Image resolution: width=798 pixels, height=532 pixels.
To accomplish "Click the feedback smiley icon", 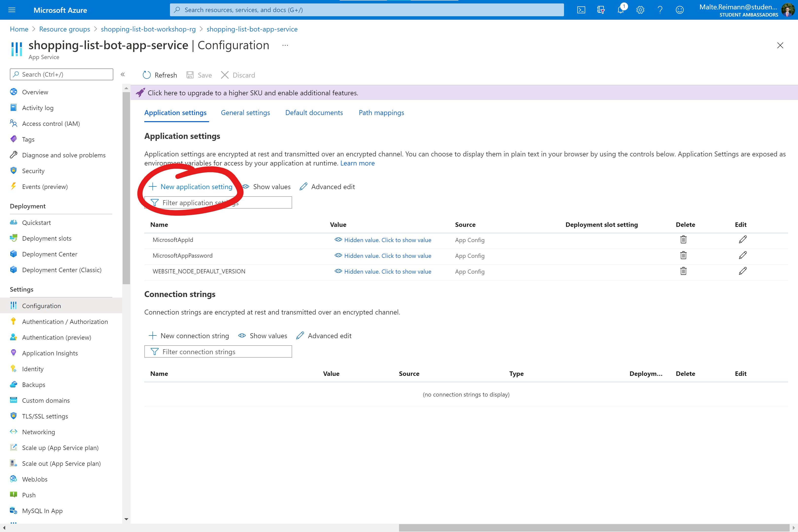I will [x=680, y=10].
